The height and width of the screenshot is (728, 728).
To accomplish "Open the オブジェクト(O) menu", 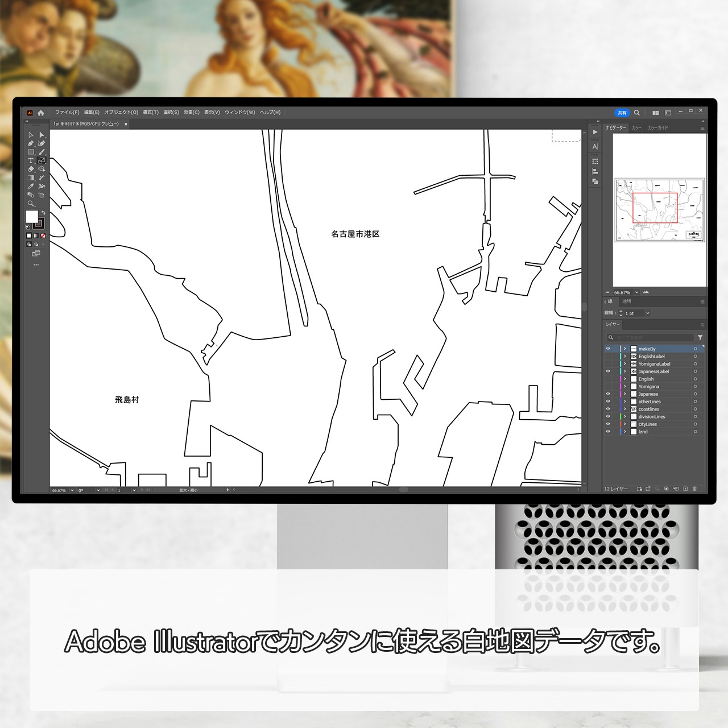I will (x=121, y=113).
